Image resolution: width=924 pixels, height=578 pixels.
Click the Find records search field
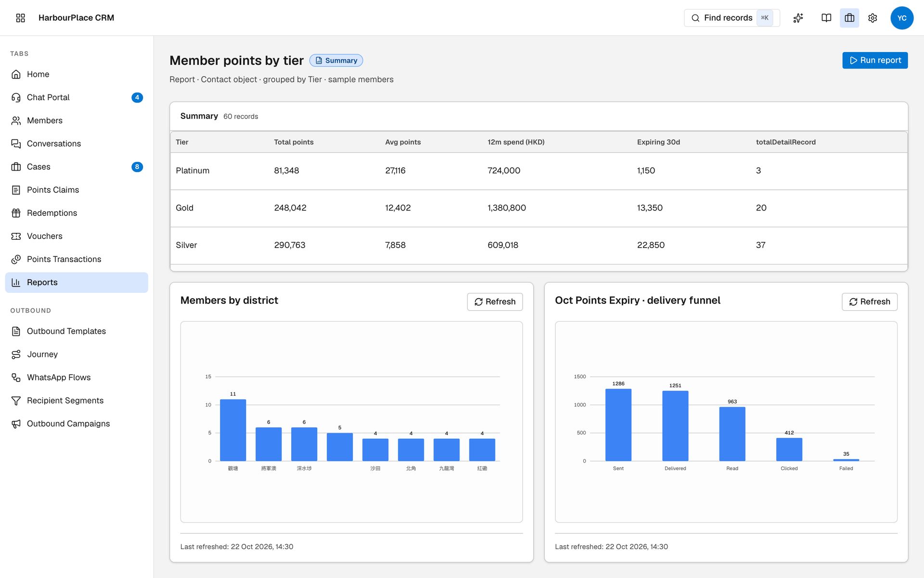(731, 18)
